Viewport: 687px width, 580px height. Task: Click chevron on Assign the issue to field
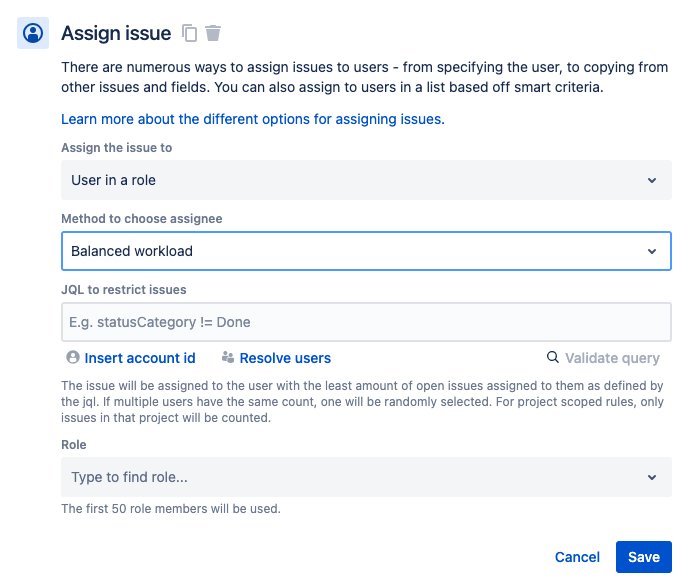point(652,181)
